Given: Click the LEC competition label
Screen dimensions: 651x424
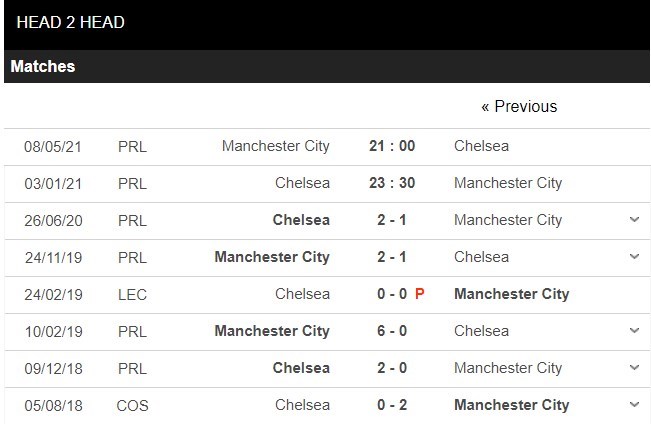Looking at the screenshot, I should [x=131, y=294].
